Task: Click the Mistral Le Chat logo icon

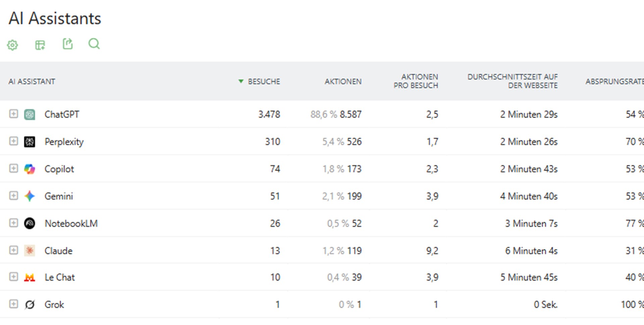Action: (30, 277)
